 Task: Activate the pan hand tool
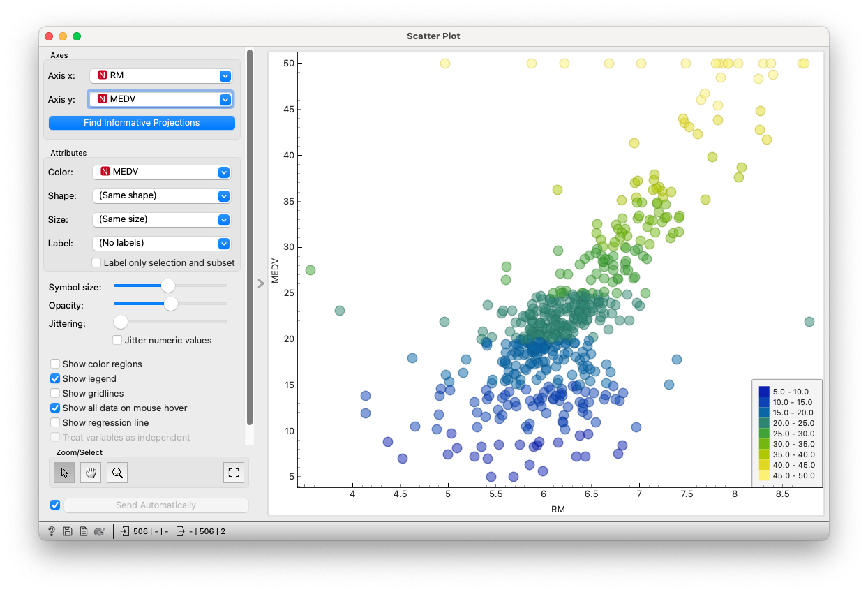91,473
